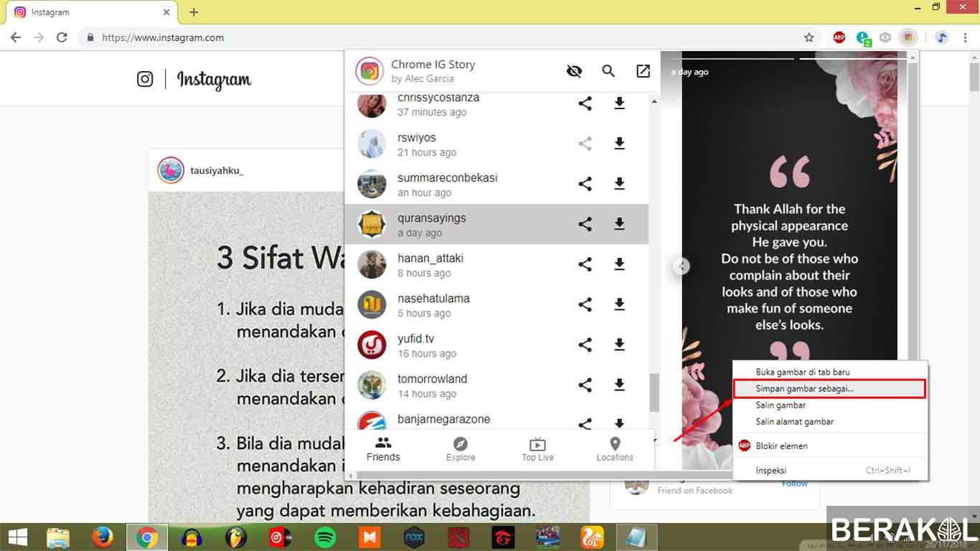Go to previous story with left arrow
Screen dimensions: 980x551
[682, 266]
